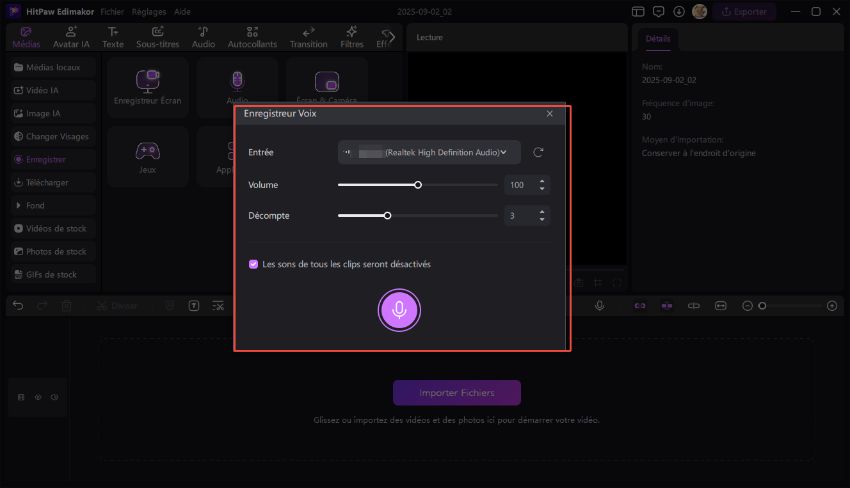Viewport: 850px width, 488px height.
Task: Choose the Enregistreur Écran recorder card
Action: tap(147, 87)
